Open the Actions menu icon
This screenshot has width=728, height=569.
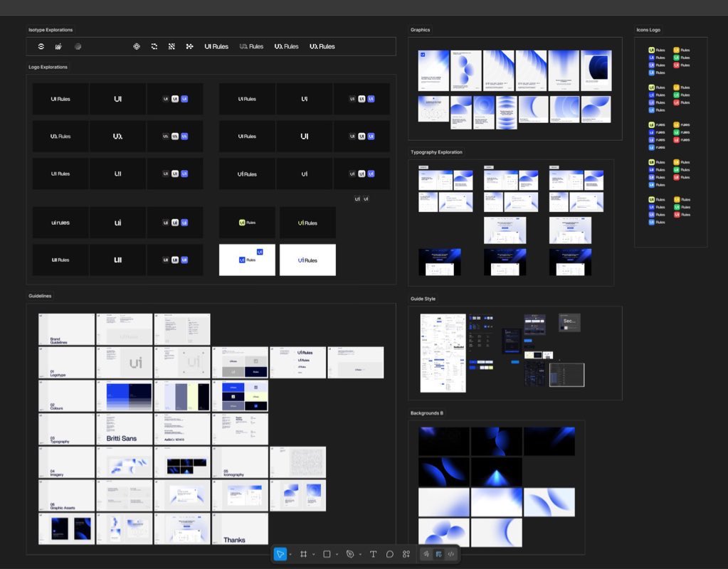click(x=406, y=554)
